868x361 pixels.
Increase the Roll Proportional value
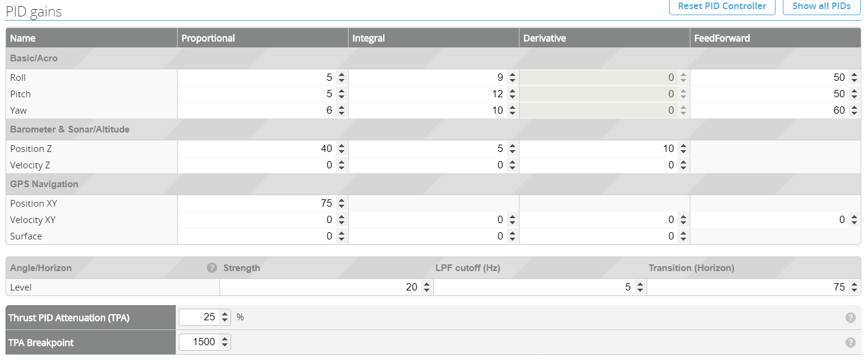point(341,75)
